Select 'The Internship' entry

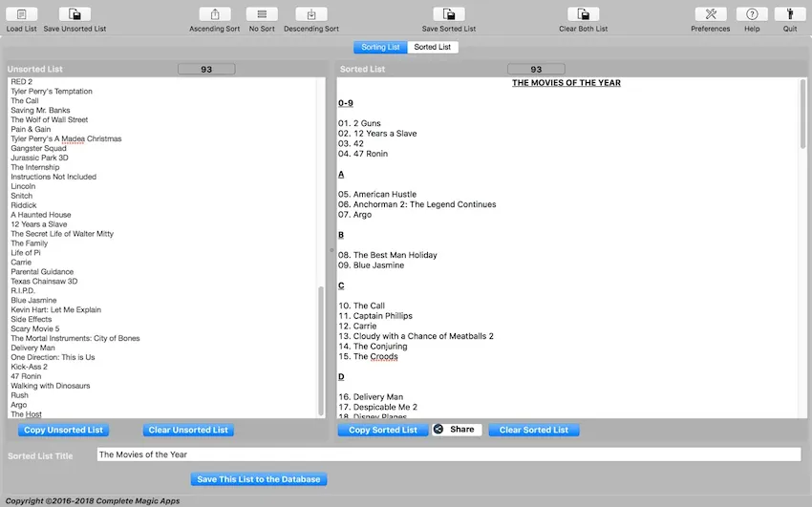[35, 167]
